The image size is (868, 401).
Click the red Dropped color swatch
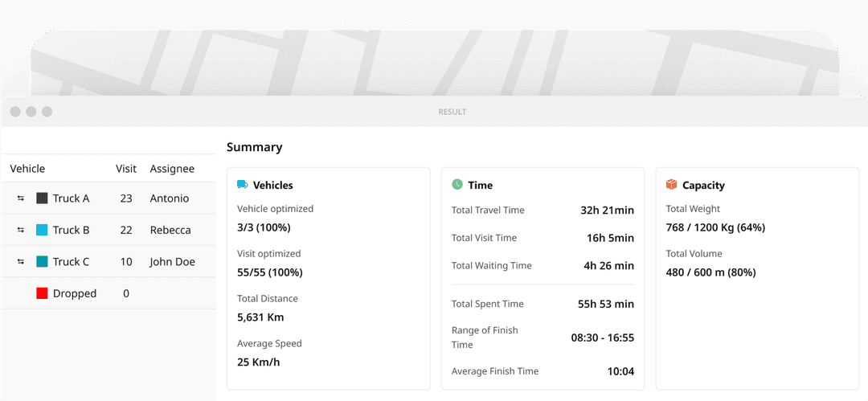pyautogui.click(x=42, y=293)
